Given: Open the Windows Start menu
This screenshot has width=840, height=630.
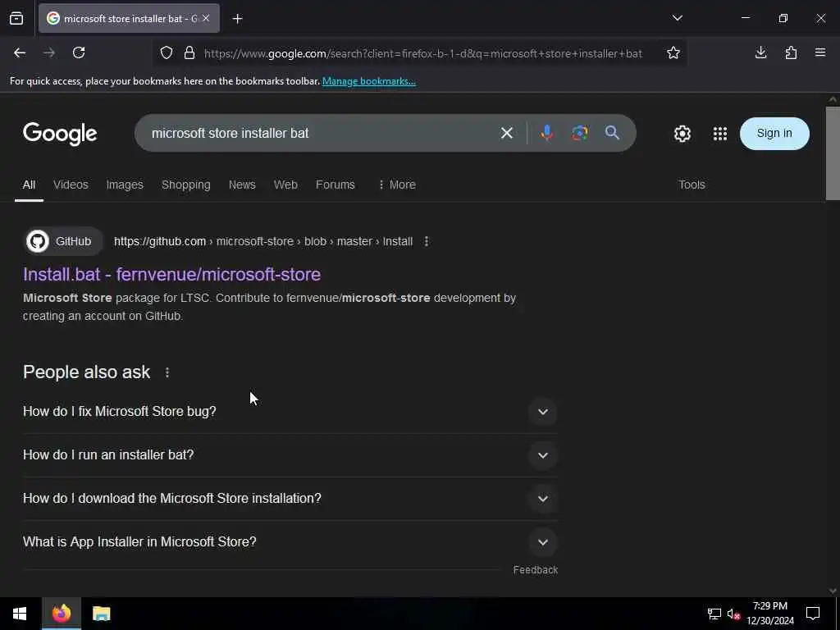Looking at the screenshot, I should click(20, 614).
